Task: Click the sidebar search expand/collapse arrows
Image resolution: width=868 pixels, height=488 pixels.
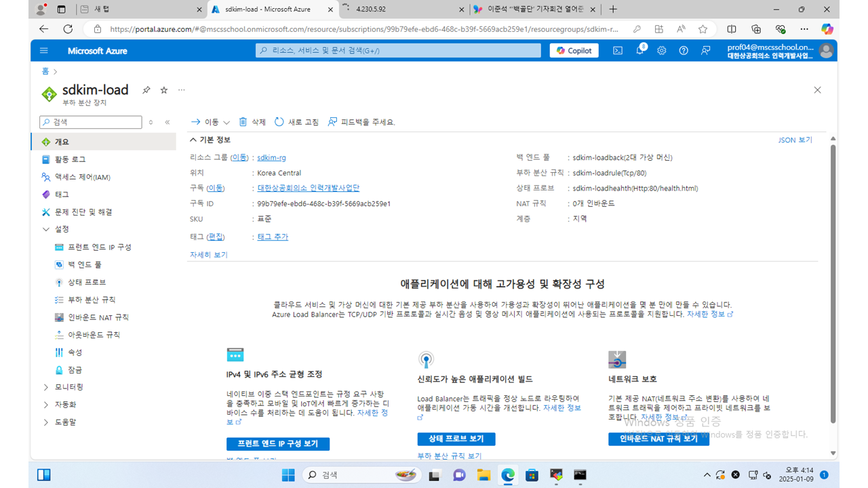Action: [151, 123]
